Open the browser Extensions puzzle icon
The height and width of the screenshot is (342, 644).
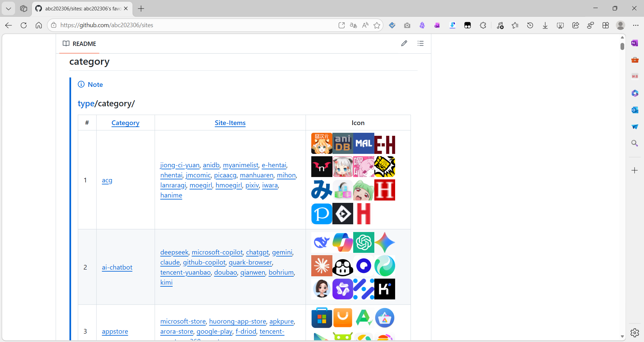[483, 25]
